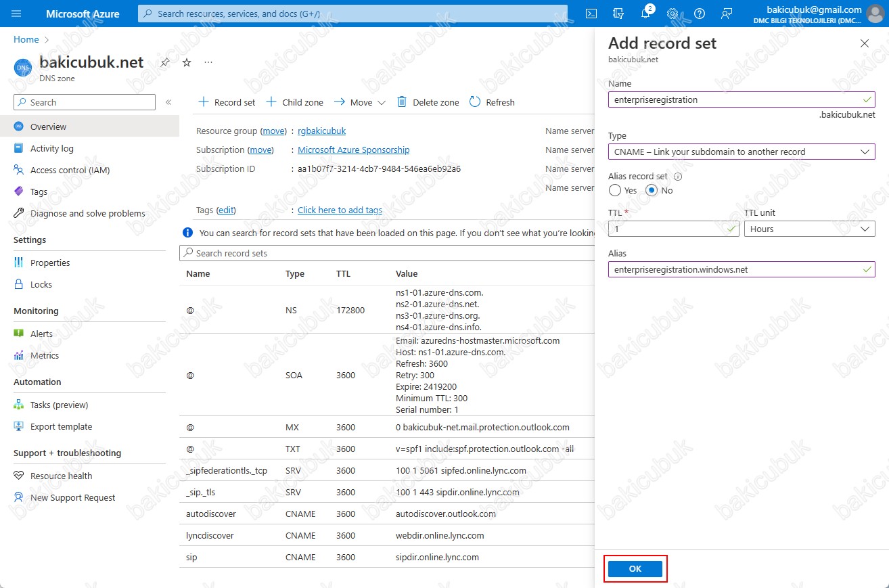Click Delete zone

point(428,102)
